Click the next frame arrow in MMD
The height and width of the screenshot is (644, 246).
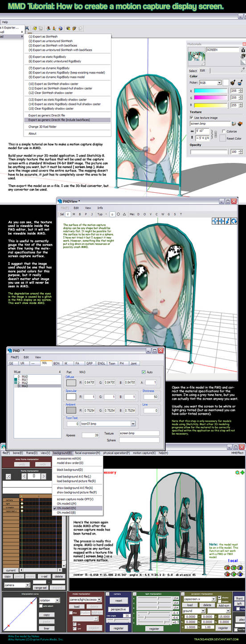coord(44,476)
